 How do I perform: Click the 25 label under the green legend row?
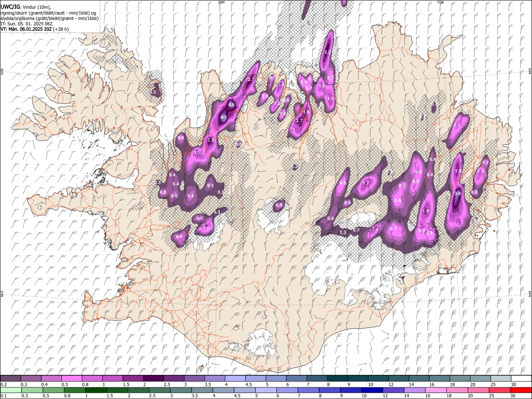[491, 396]
